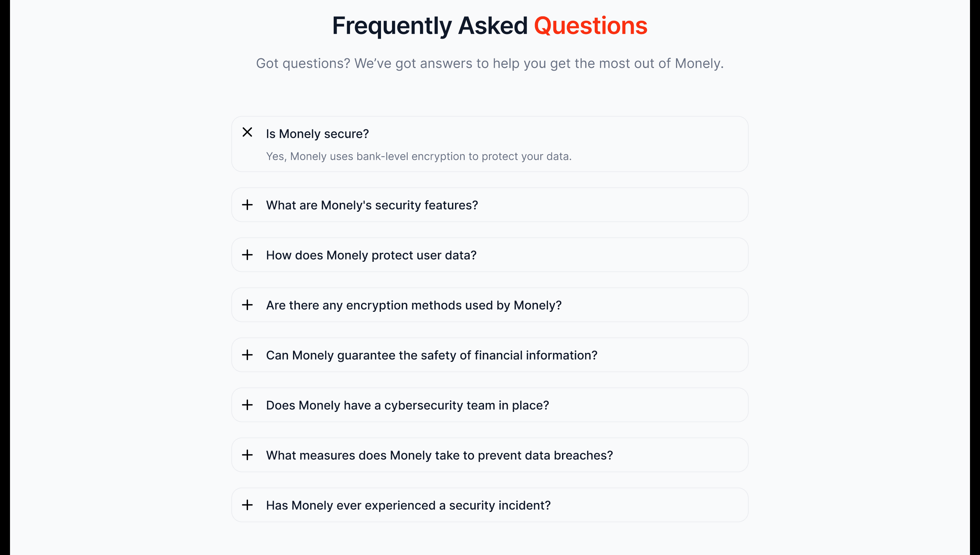980x555 pixels.
Task: Click the red 'Questions' heading word
Action: pos(590,26)
